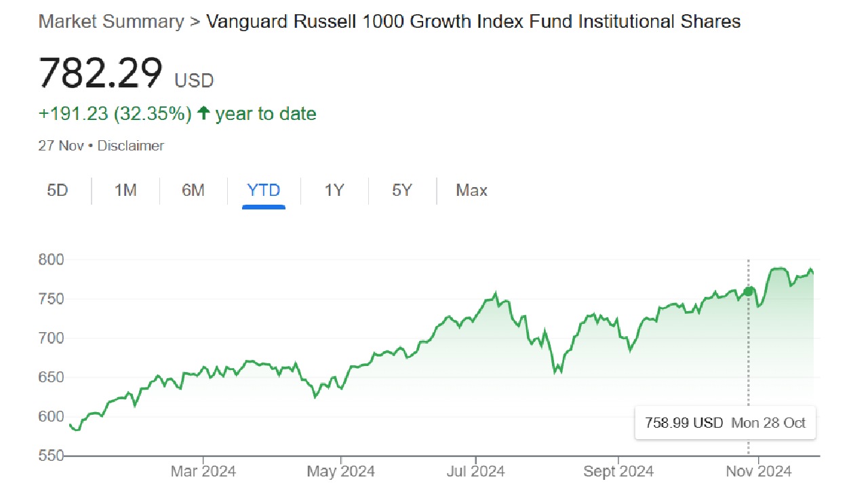
Task: Click the Jul 2024 axis label
Action: [475, 471]
